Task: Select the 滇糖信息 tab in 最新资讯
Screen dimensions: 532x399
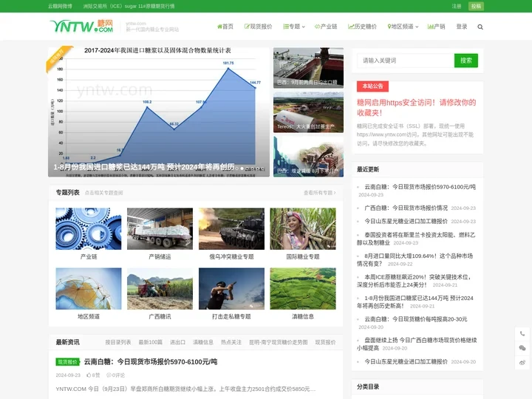Action: click(x=203, y=342)
